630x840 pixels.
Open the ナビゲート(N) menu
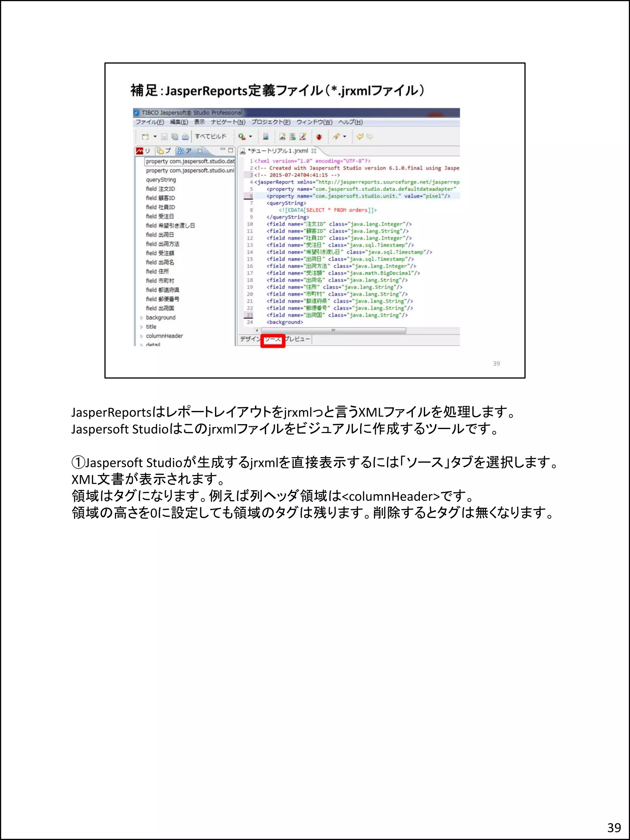[x=228, y=122]
